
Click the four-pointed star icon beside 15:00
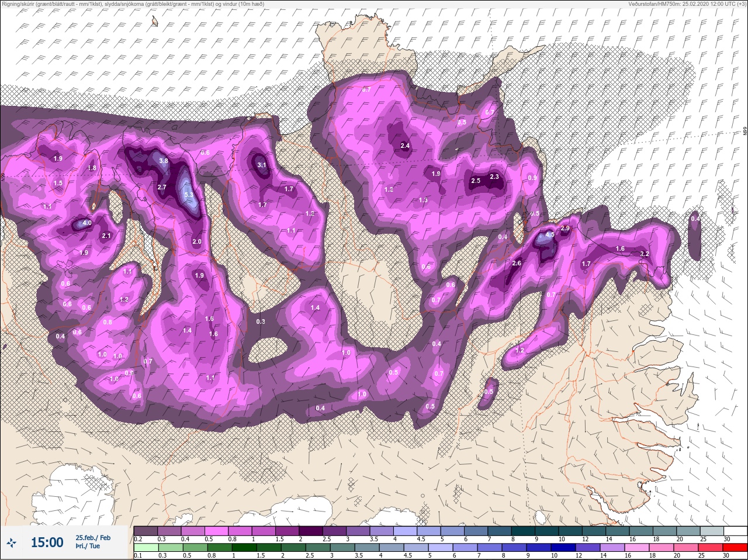10,543
